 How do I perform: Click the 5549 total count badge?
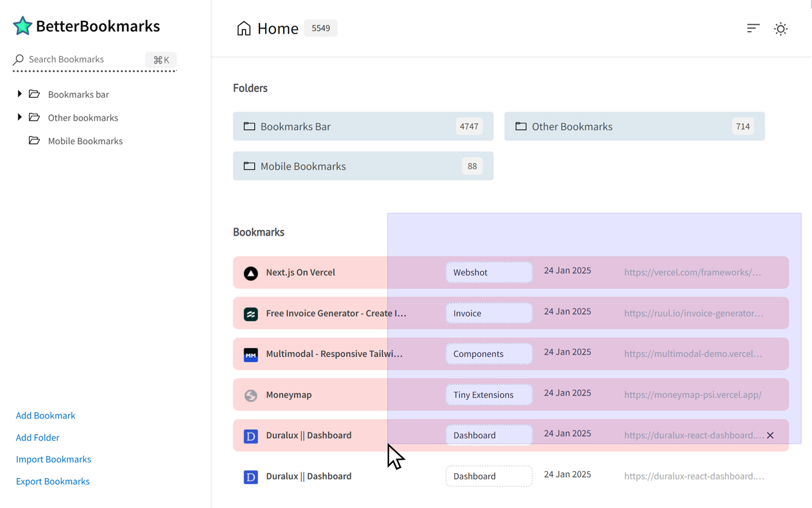(321, 28)
